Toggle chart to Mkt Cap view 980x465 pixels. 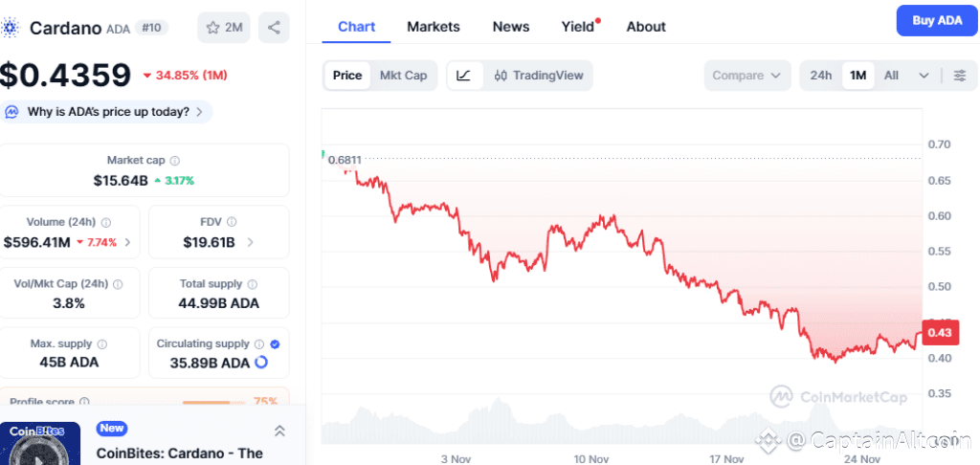(403, 76)
